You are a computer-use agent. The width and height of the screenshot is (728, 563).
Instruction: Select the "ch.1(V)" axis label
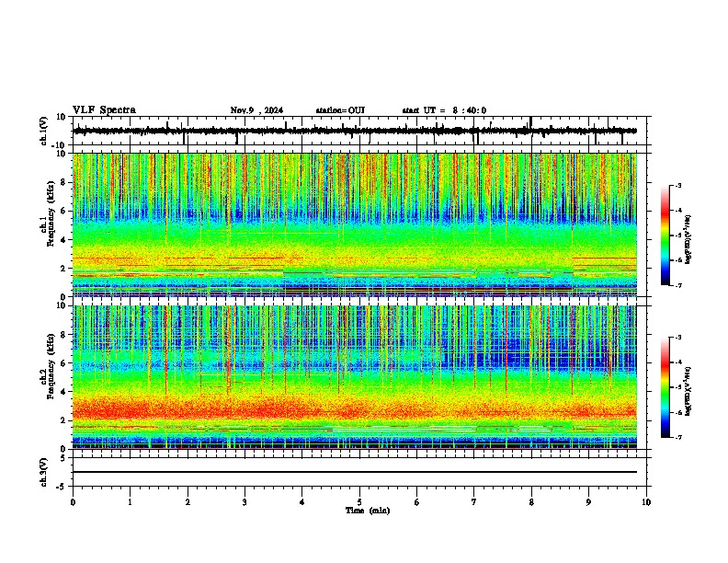43,131
